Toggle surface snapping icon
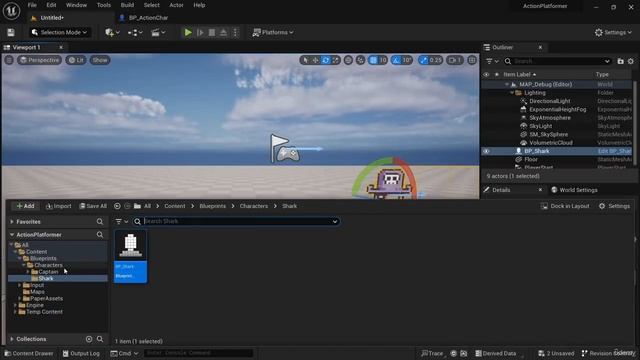The image size is (640, 360). [360, 60]
